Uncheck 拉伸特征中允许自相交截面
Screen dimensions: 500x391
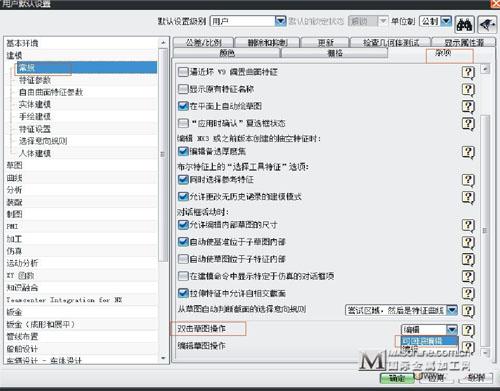(x=183, y=293)
